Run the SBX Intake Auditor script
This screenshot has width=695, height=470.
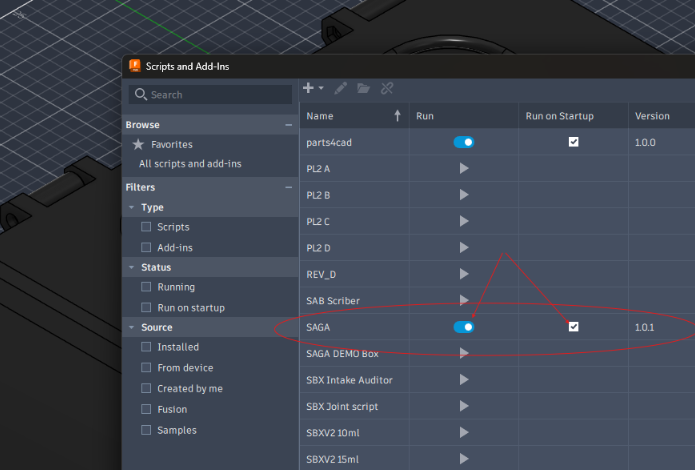[464, 380]
